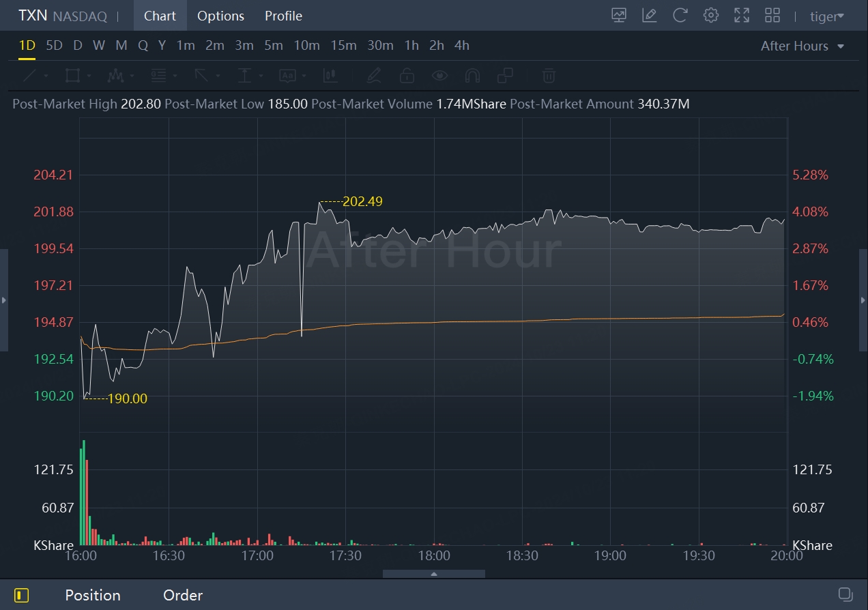Expand bottom panel handle below chart

(x=434, y=574)
